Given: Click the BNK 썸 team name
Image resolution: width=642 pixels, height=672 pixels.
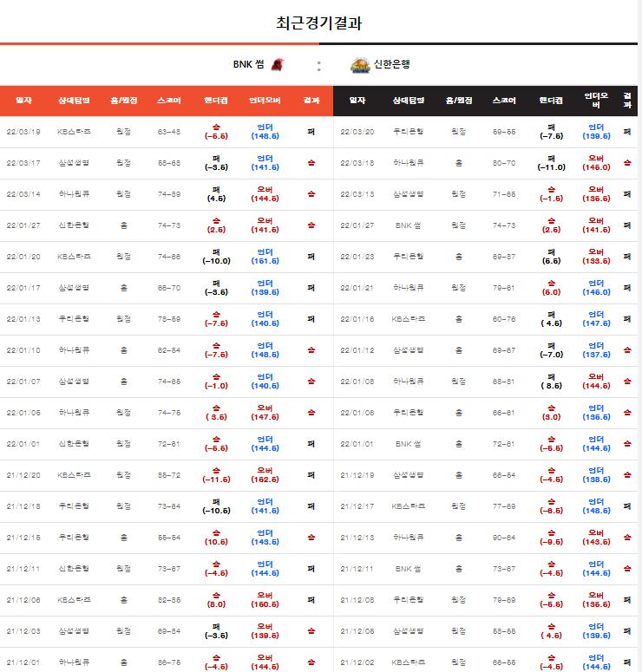Looking at the screenshot, I should 248,64.
